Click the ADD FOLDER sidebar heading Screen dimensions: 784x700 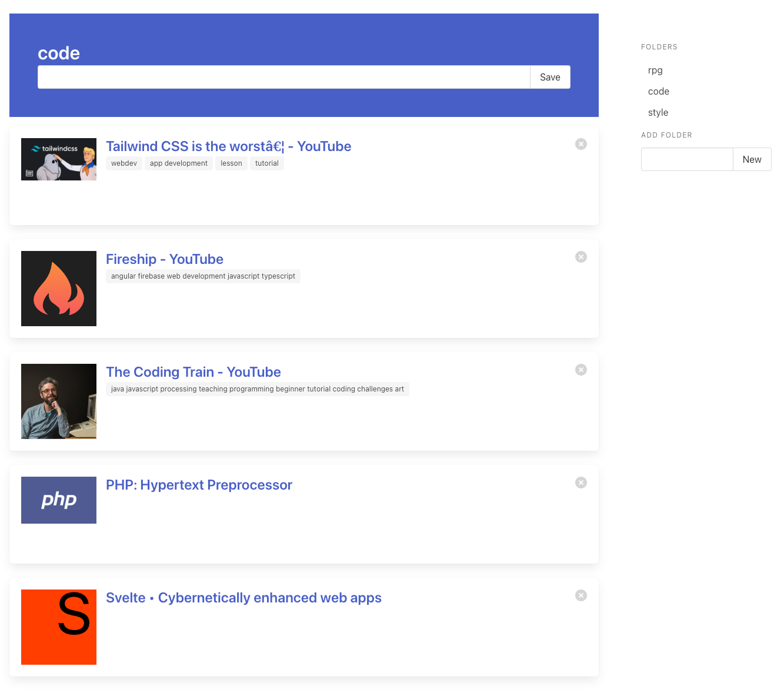[x=666, y=135]
